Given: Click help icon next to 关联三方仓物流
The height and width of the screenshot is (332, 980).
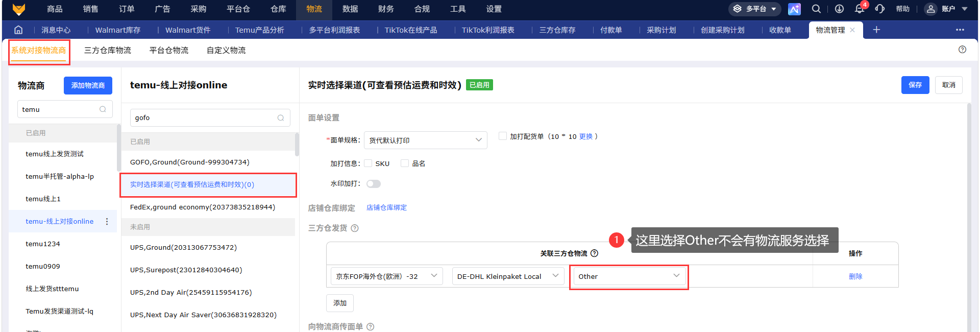Looking at the screenshot, I should [594, 253].
